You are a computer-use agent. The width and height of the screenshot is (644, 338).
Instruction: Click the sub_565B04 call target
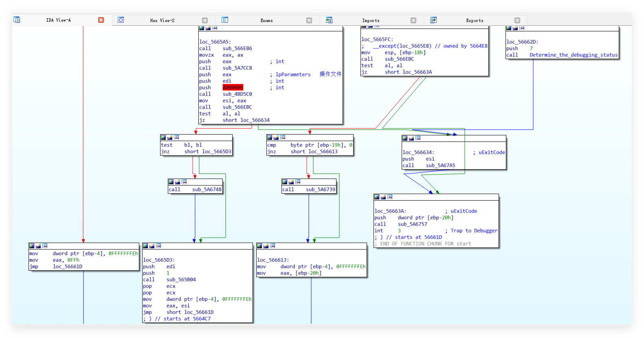(181, 279)
